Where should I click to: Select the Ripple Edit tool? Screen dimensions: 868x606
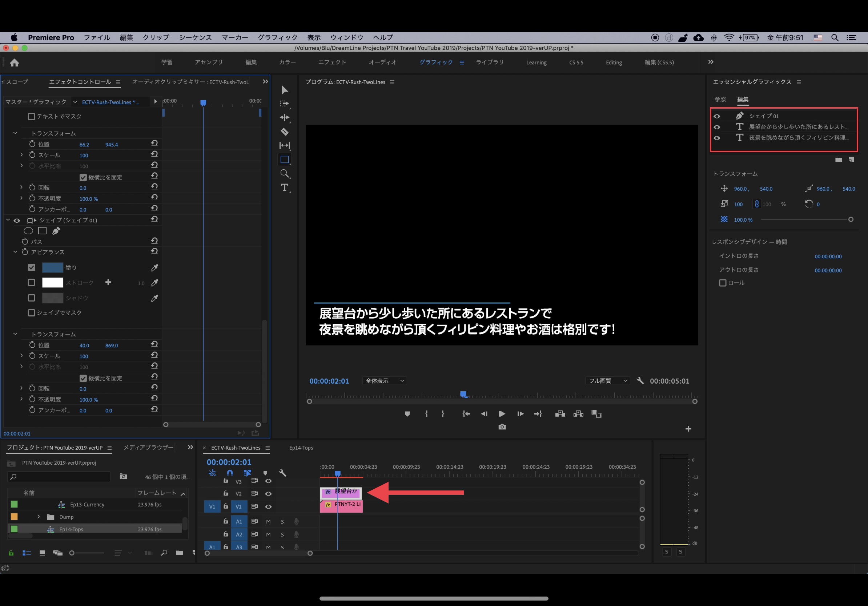[x=285, y=117]
